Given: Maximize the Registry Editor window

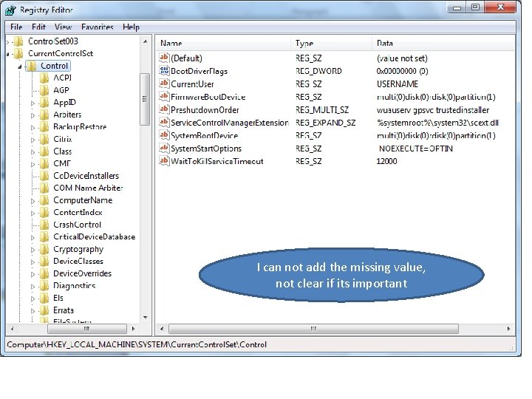Looking at the screenshot, I should point(475,7).
